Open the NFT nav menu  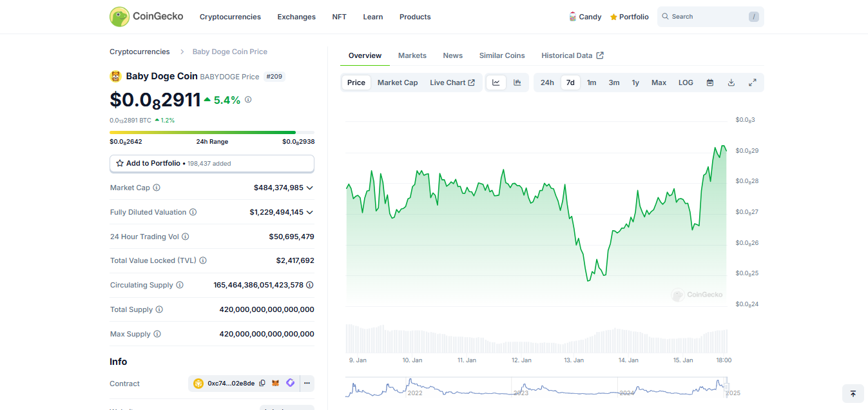[339, 17]
